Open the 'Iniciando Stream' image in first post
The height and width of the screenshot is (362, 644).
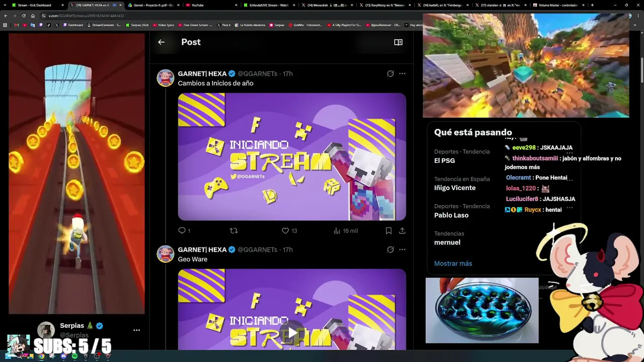tap(292, 156)
